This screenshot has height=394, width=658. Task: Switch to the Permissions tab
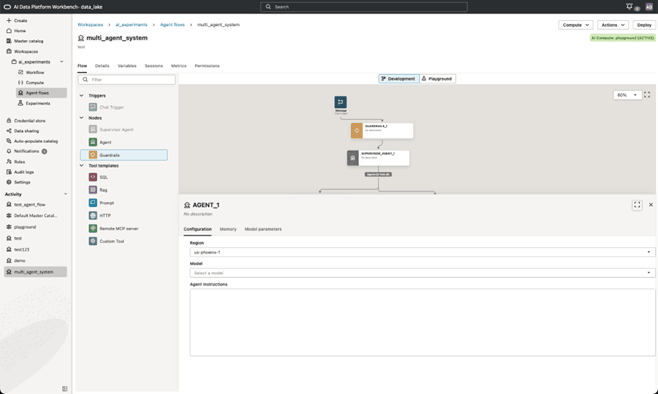(207, 66)
